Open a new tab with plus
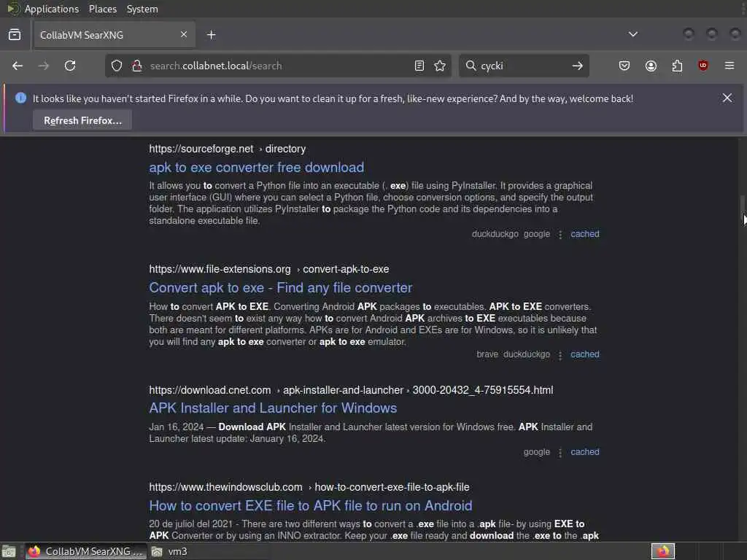 tap(211, 35)
